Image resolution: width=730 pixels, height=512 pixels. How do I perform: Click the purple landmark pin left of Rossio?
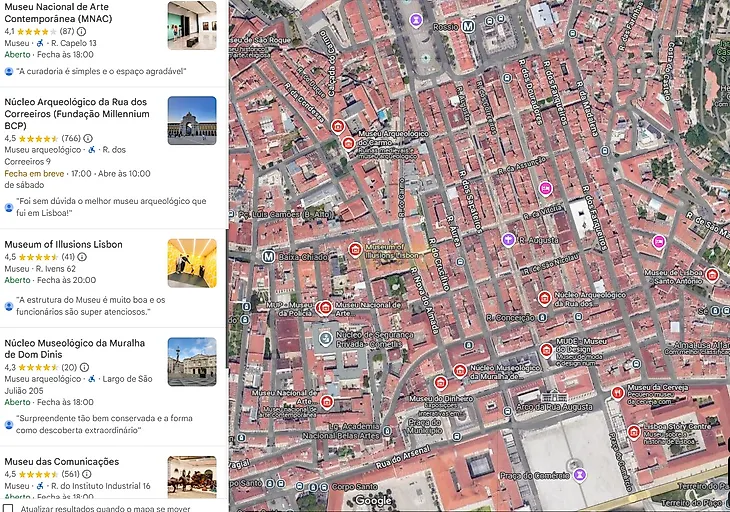[x=416, y=20]
